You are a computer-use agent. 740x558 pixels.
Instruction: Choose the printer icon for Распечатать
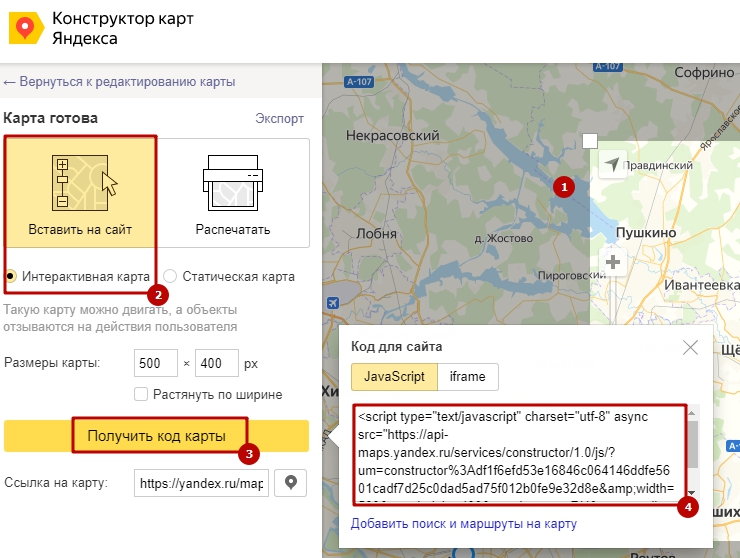coord(232,181)
